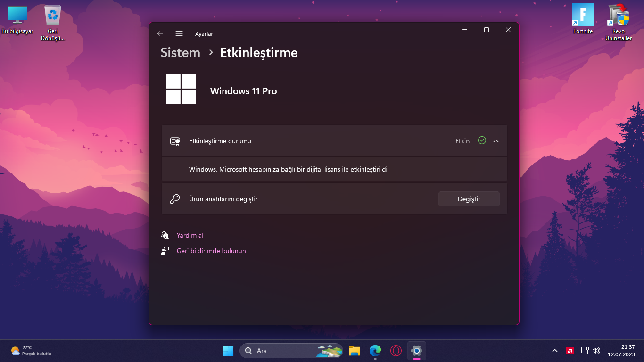Open Geri bildirimde bulunun link
The height and width of the screenshot is (362, 644).
[211, 251]
